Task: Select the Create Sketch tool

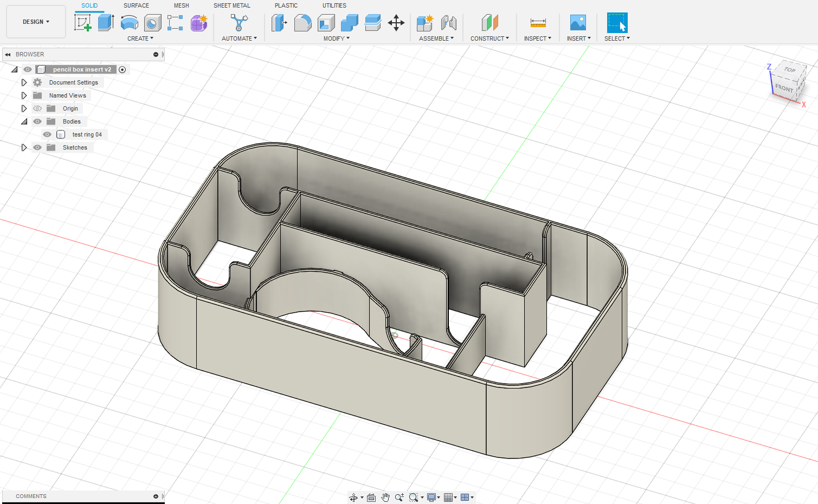Action: point(83,23)
